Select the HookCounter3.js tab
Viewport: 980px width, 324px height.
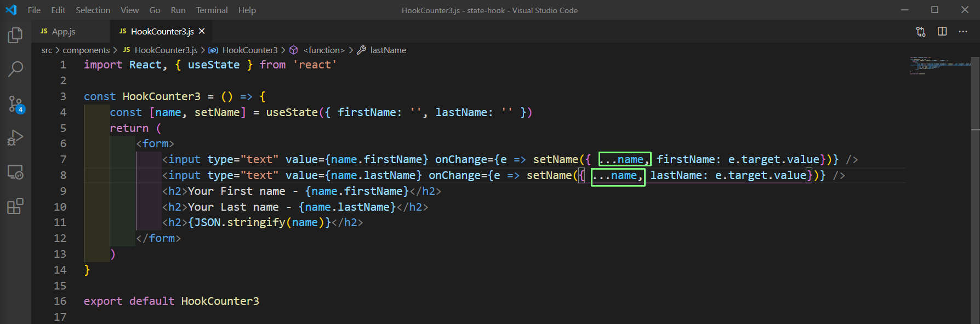tap(162, 31)
